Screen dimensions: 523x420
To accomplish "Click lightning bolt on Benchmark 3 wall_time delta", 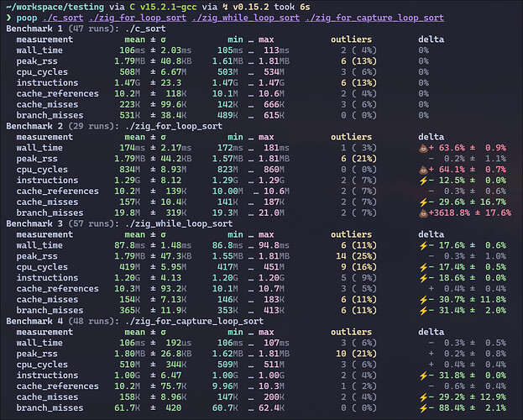I will coord(422,245).
